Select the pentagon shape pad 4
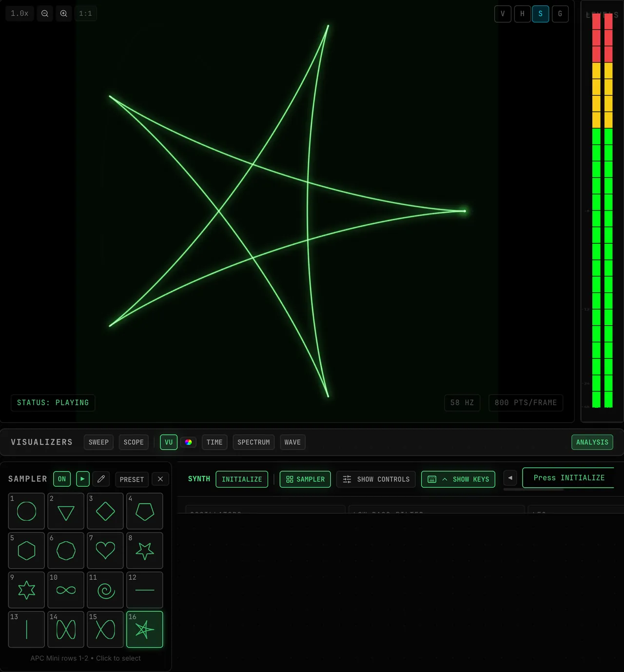This screenshot has height=672, width=624. coord(145,511)
